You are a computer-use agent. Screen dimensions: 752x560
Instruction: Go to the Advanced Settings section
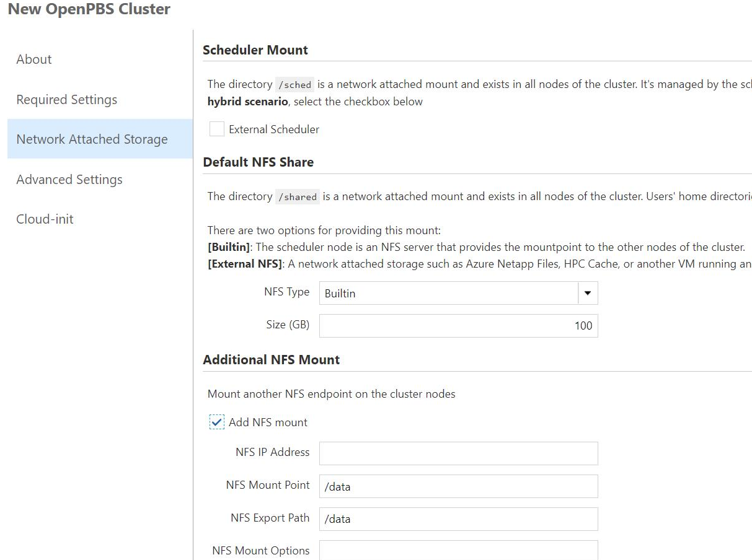69,179
